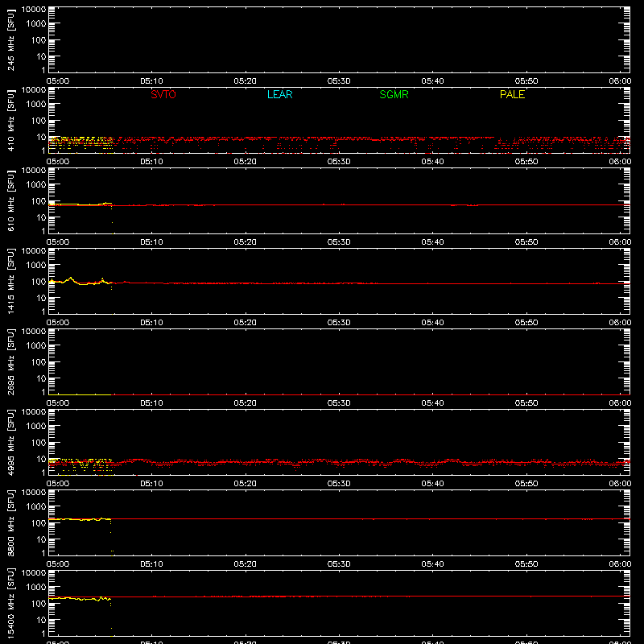Click 05:00 time label below 610 MHz panel

click(58, 242)
